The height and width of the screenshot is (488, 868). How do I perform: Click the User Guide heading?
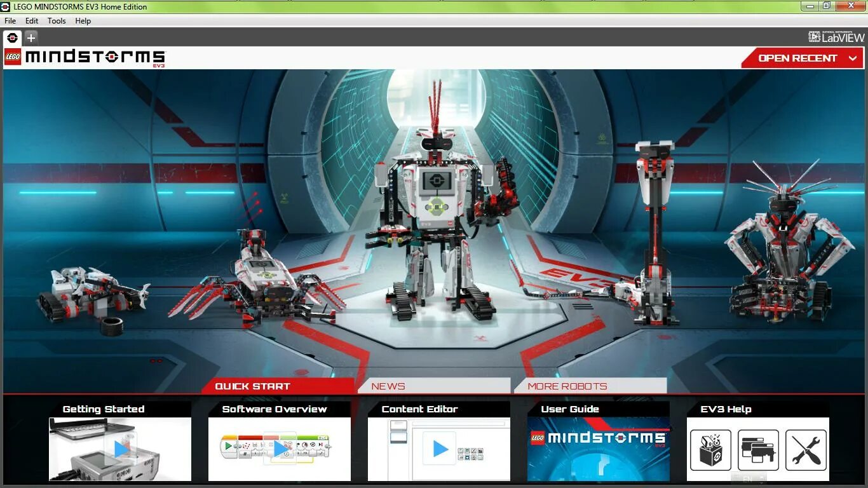coord(570,409)
